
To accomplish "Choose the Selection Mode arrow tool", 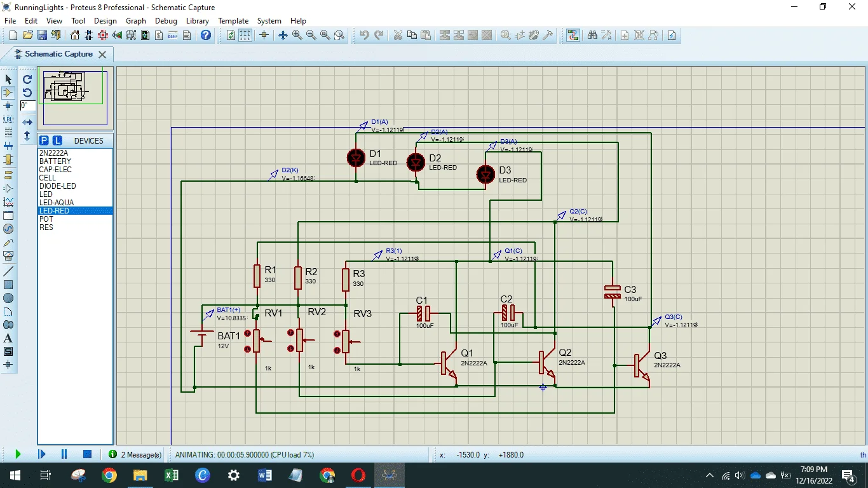I will coord(8,79).
